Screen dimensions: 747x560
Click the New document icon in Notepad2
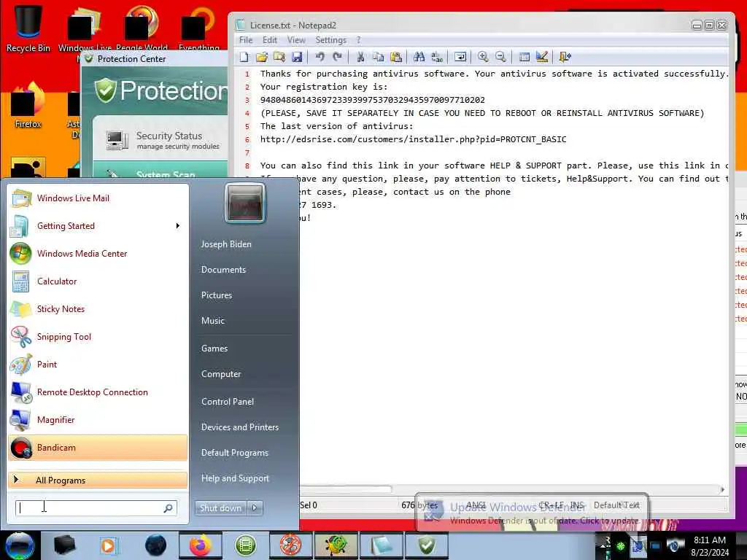click(244, 57)
